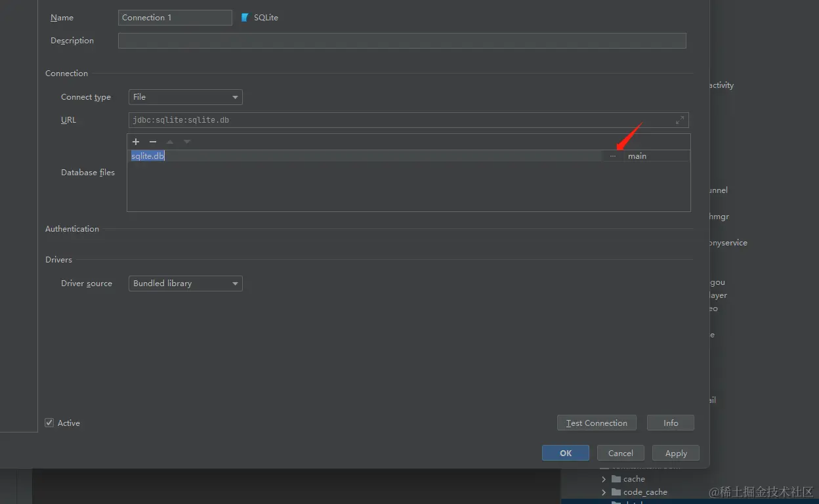Expand the URL field with the arrows icon
The height and width of the screenshot is (504, 819).
(x=680, y=120)
